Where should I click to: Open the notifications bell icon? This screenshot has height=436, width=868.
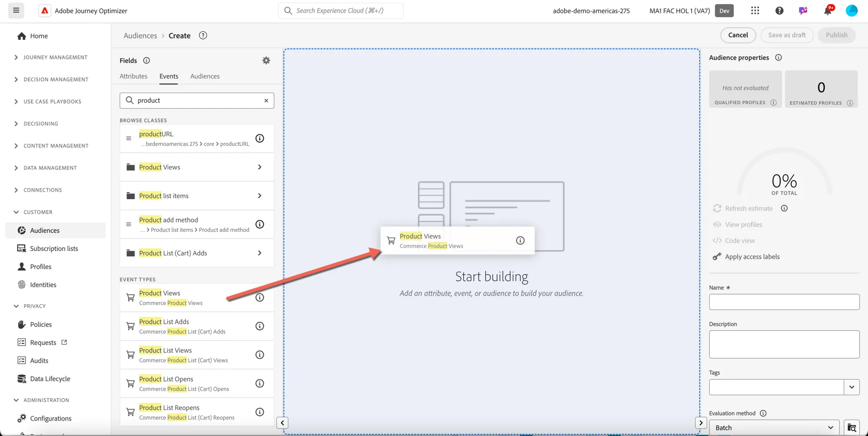click(827, 11)
